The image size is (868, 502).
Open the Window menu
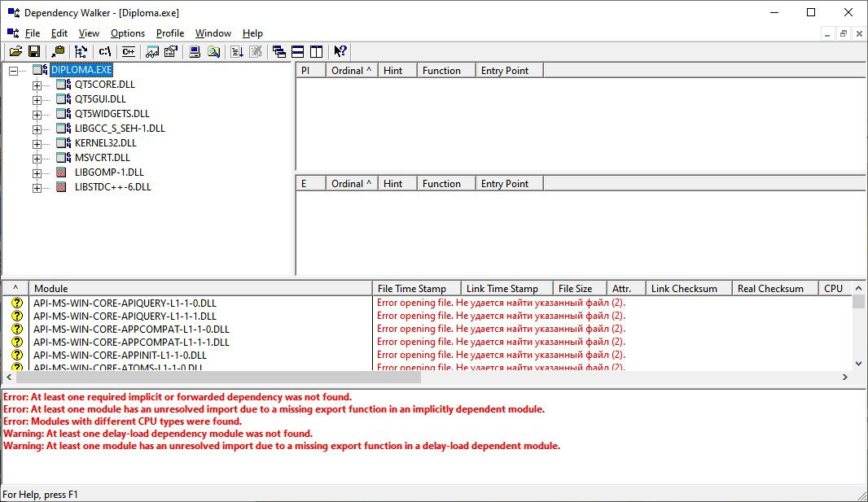tap(213, 33)
